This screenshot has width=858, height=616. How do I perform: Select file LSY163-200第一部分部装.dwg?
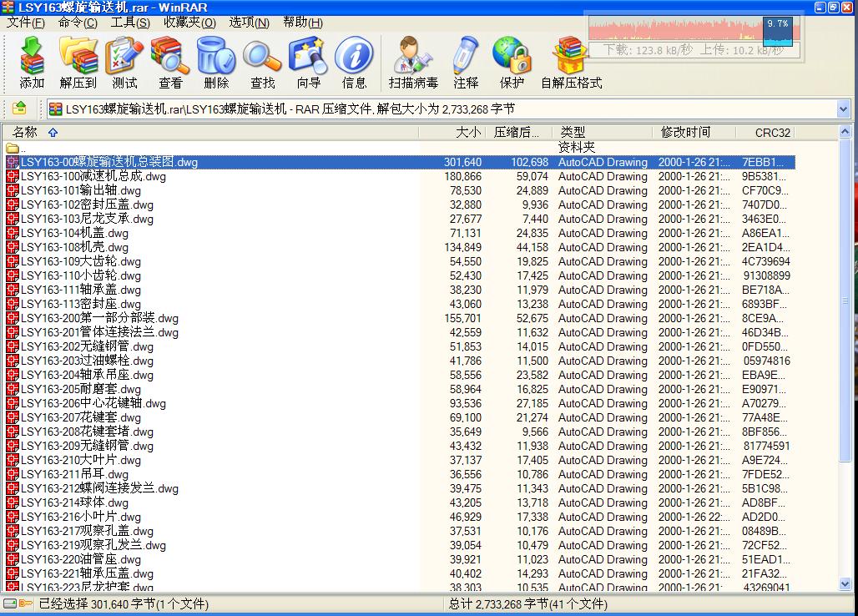400,318
